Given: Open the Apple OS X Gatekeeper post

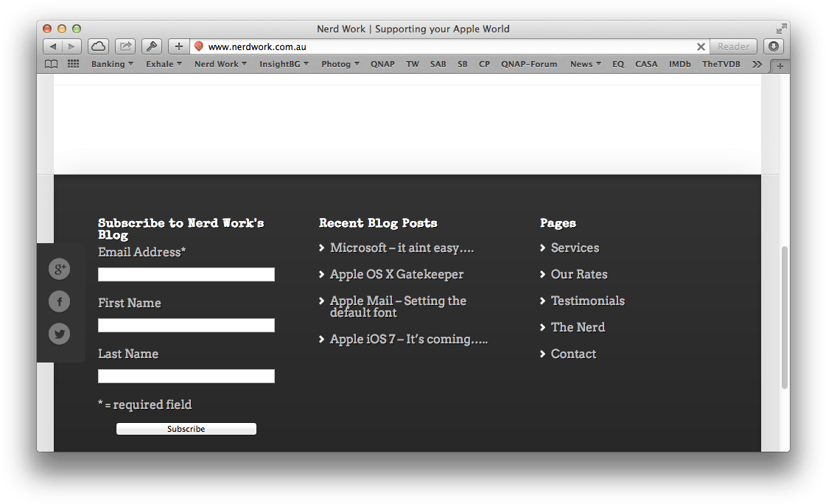Looking at the screenshot, I should pyautogui.click(x=396, y=274).
